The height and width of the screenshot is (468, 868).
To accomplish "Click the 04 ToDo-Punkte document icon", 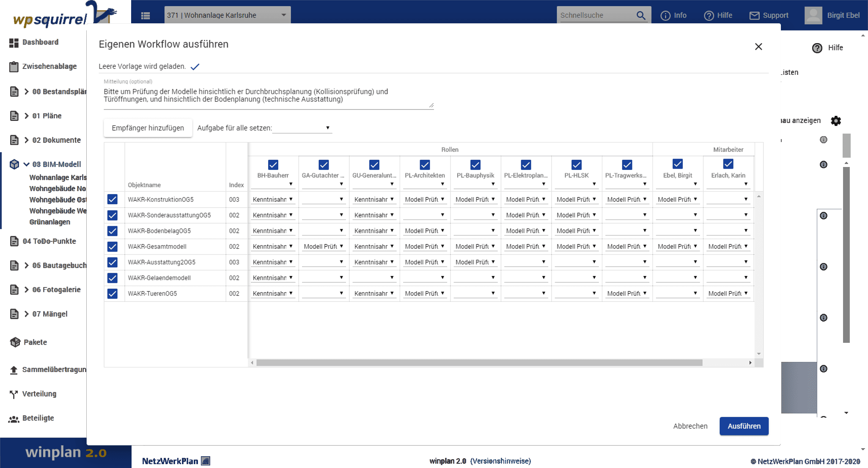I will point(14,241).
